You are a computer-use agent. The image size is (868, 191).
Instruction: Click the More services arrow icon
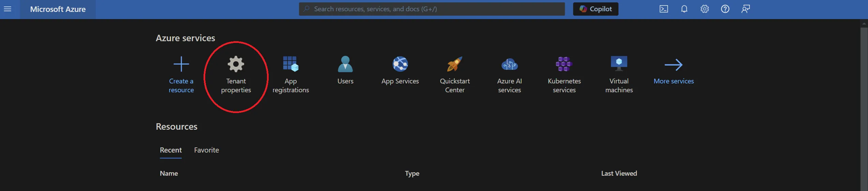click(674, 65)
